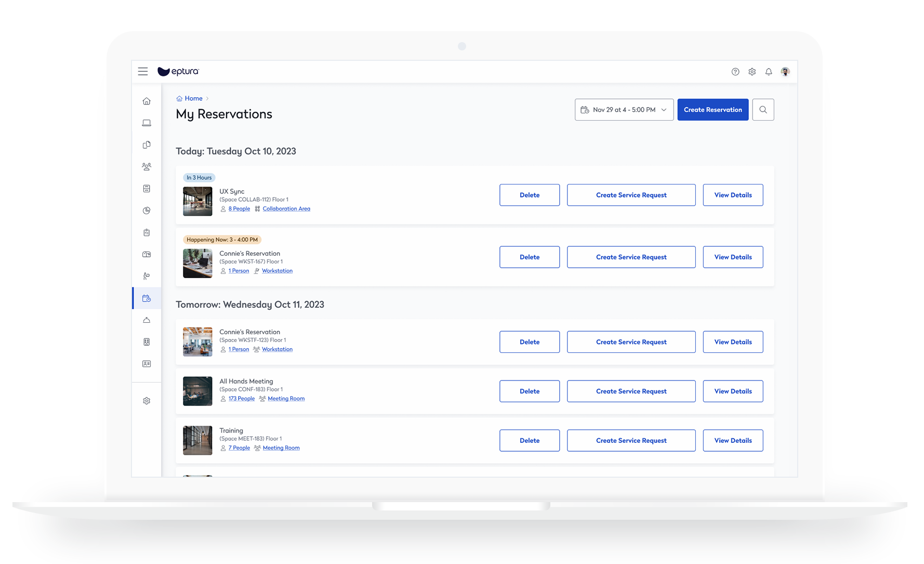The width and height of the screenshot is (924, 564).
Task: Open the Home icon in sidebar
Action: pos(146,101)
